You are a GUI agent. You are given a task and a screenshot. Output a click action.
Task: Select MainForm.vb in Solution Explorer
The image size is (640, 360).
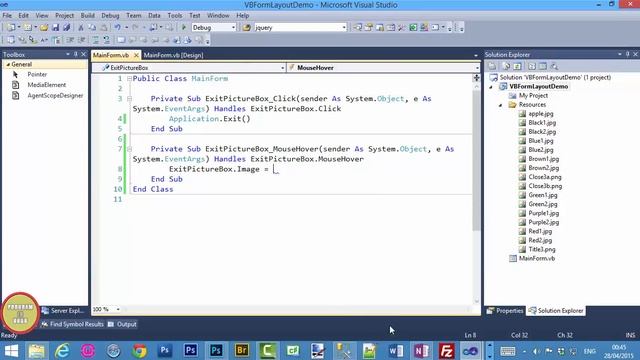pyautogui.click(x=536, y=258)
